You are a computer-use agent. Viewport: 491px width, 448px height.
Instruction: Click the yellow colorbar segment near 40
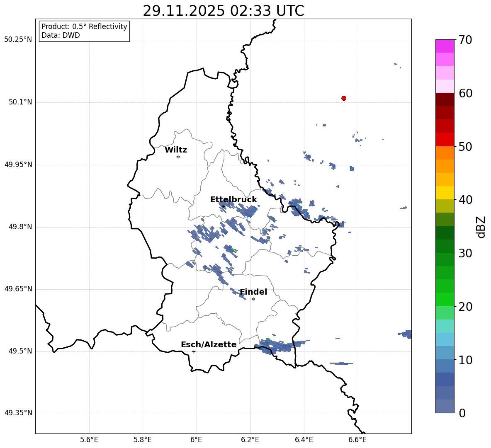[x=445, y=193]
